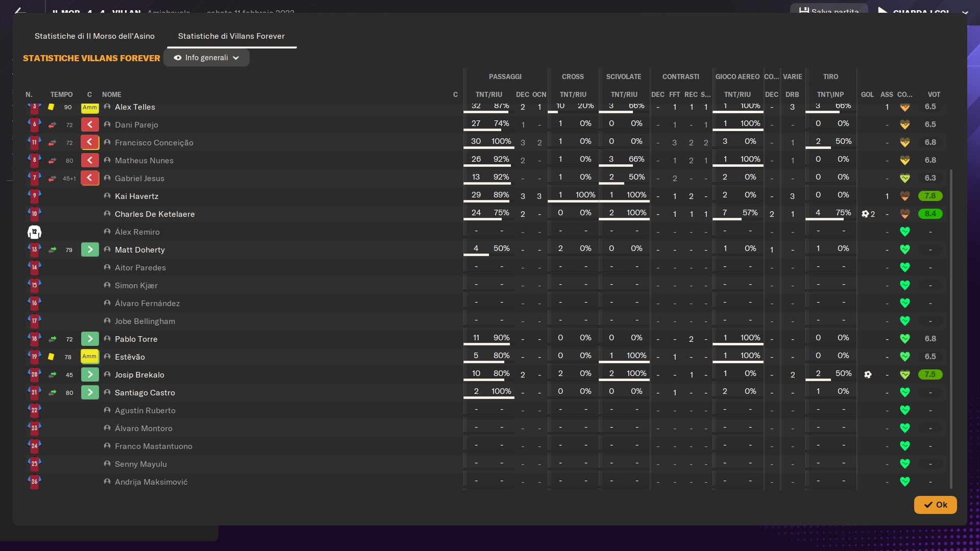Click shirt number 10 icon of De Ketelaere
The height and width of the screenshot is (551, 980).
[34, 214]
